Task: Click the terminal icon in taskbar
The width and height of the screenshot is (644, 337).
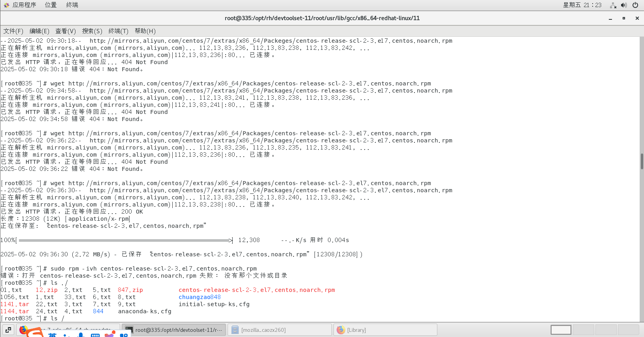Action: [x=129, y=329]
